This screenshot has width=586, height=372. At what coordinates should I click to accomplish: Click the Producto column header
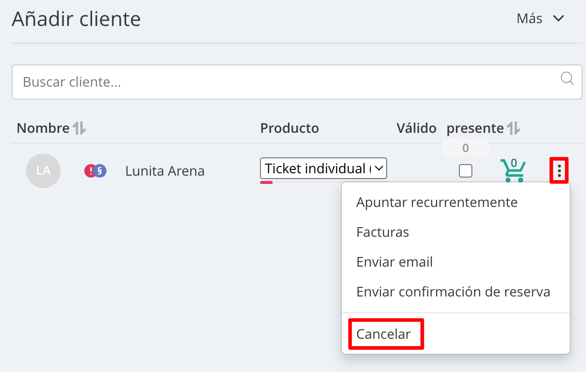coord(289,128)
